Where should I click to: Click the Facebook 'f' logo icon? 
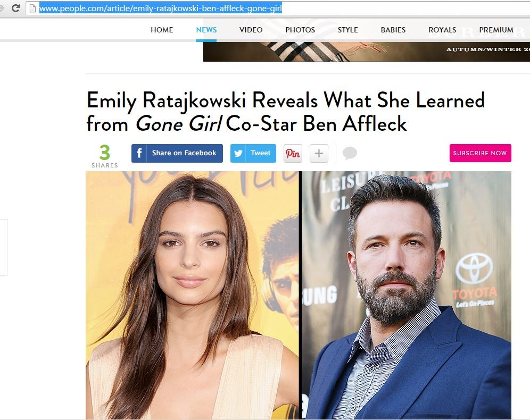click(x=139, y=153)
